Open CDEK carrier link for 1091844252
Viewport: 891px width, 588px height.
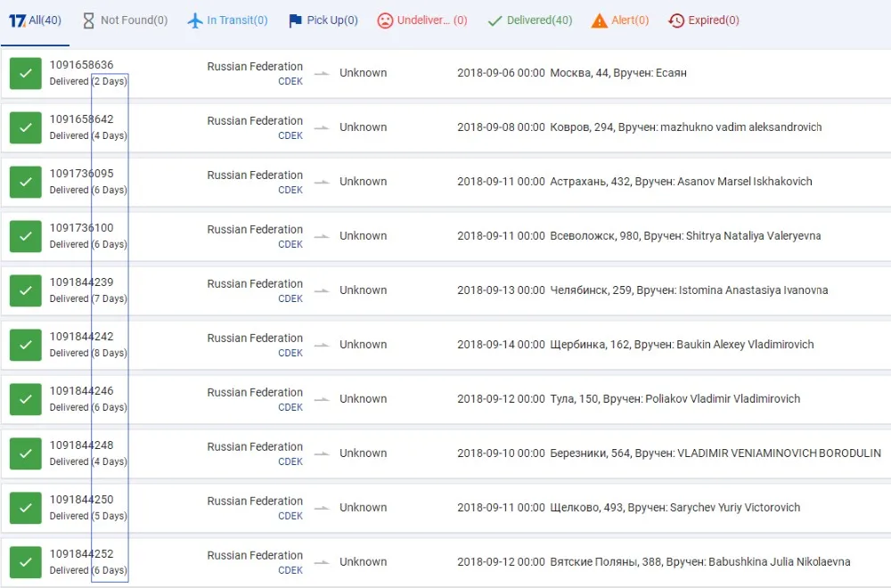click(290, 570)
